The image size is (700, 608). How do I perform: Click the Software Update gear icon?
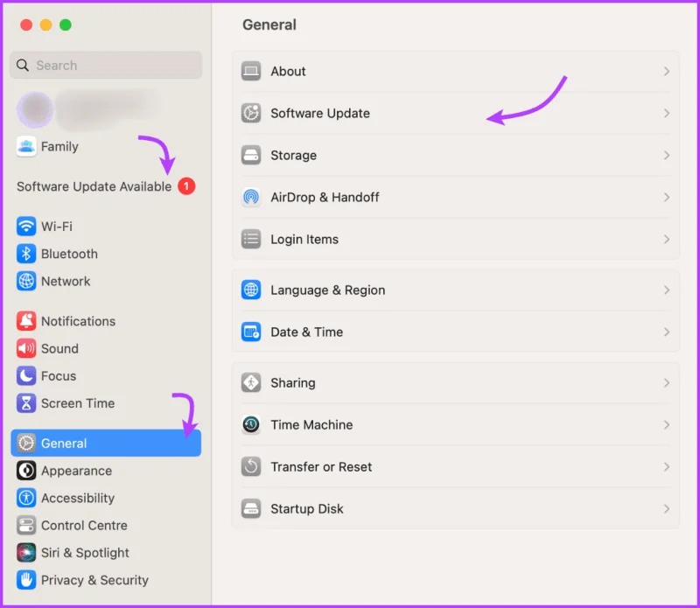pyautogui.click(x=251, y=113)
